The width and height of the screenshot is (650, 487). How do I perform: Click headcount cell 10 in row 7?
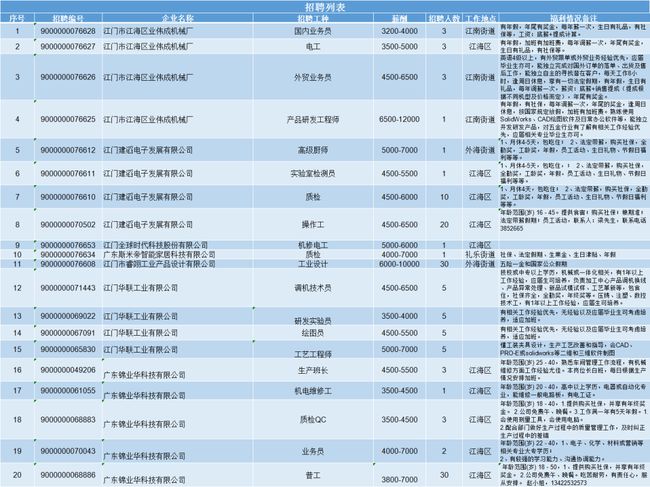point(444,197)
